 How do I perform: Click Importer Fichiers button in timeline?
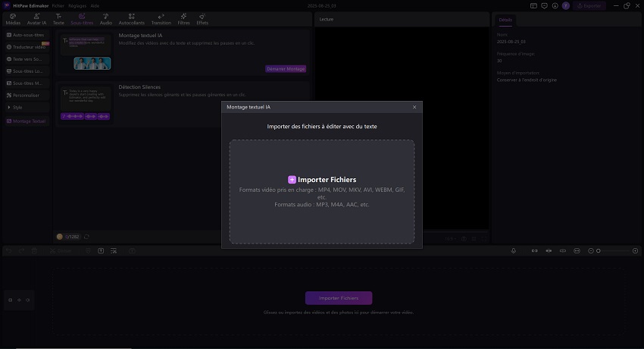(x=339, y=298)
